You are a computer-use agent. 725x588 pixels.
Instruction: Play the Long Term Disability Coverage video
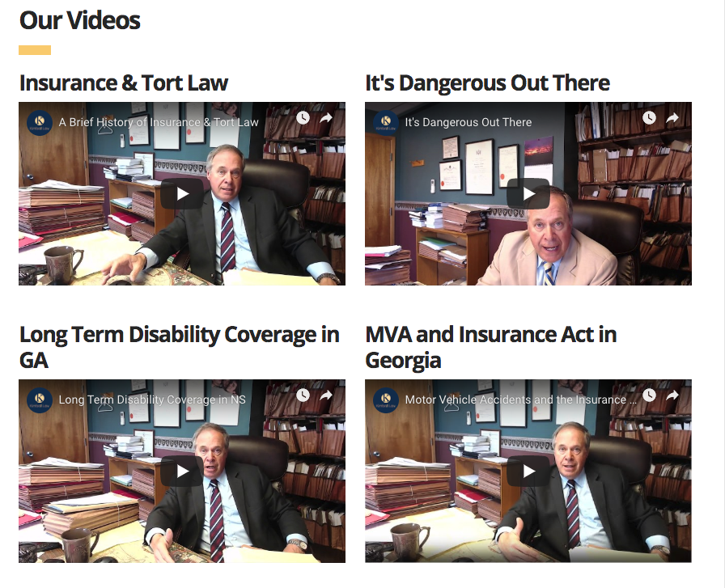182,471
